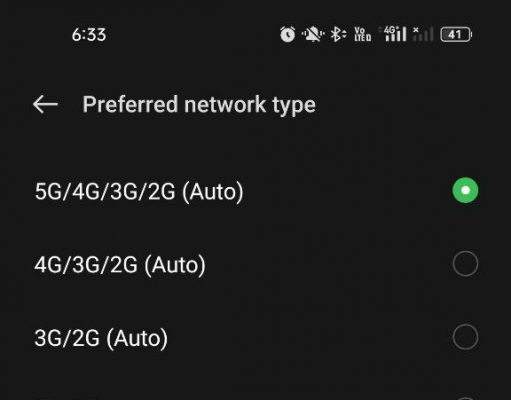Tap the VoLTE indicator icon
This screenshot has width=511, height=400.
pos(363,34)
